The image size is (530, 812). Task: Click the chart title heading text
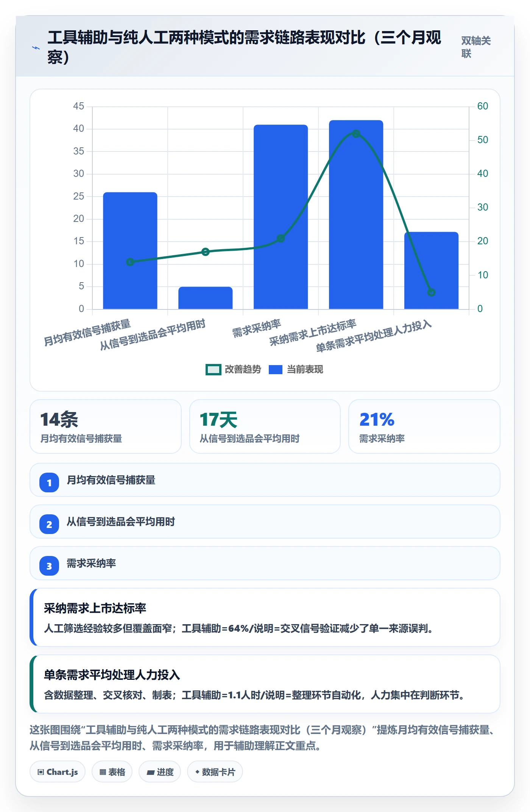tap(245, 47)
